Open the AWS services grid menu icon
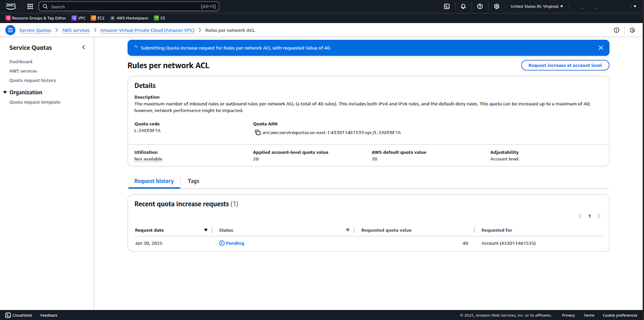Image resolution: width=644 pixels, height=320 pixels. coord(30,6)
